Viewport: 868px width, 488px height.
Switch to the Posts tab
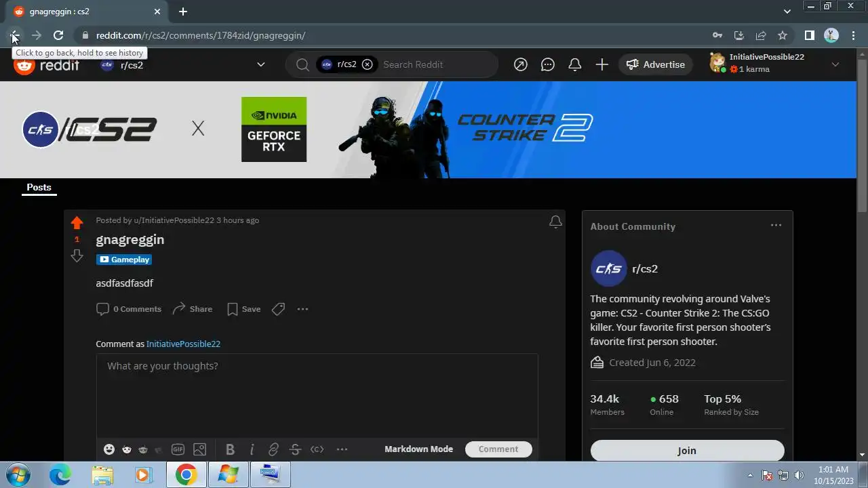tap(39, 187)
